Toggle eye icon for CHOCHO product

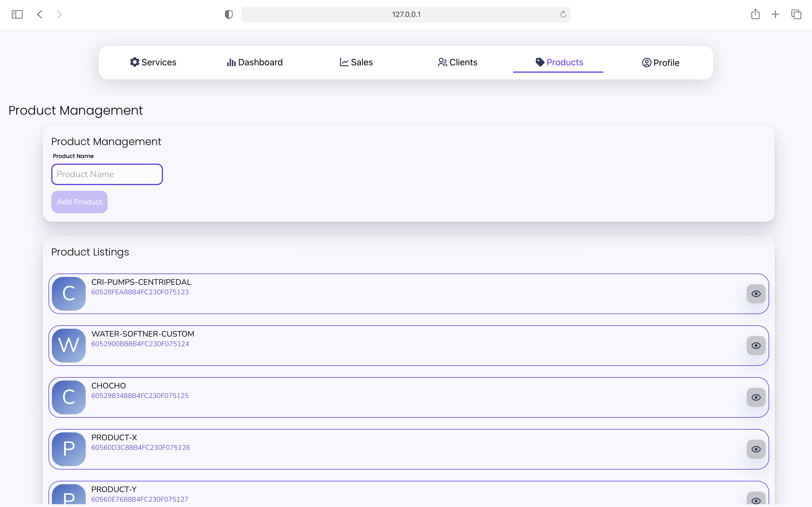tap(756, 397)
